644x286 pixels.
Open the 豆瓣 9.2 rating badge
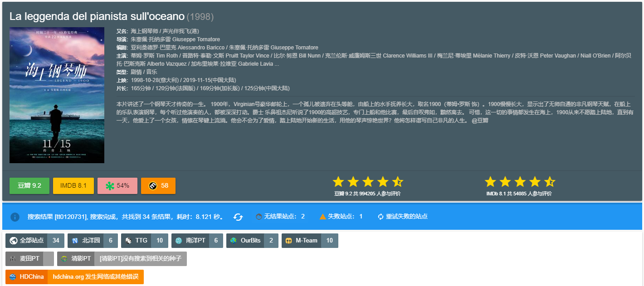[x=29, y=185]
